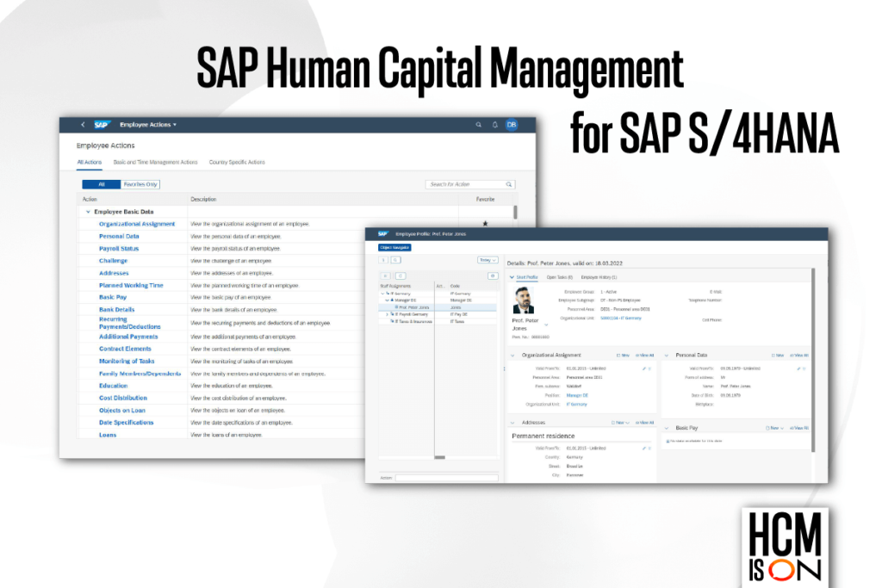Open the Country Specific Actions tab
The image size is (882, 588).
coord(236,160)
